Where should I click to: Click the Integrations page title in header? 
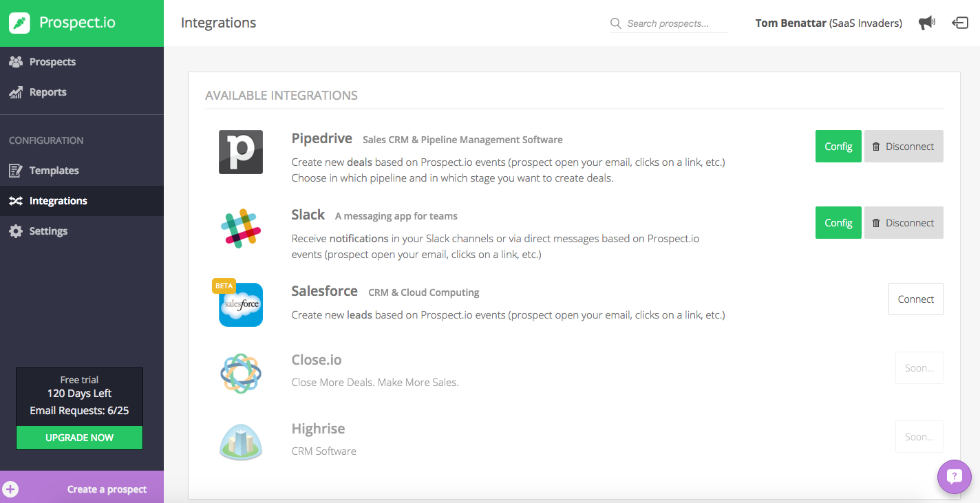tap(218, 23)
